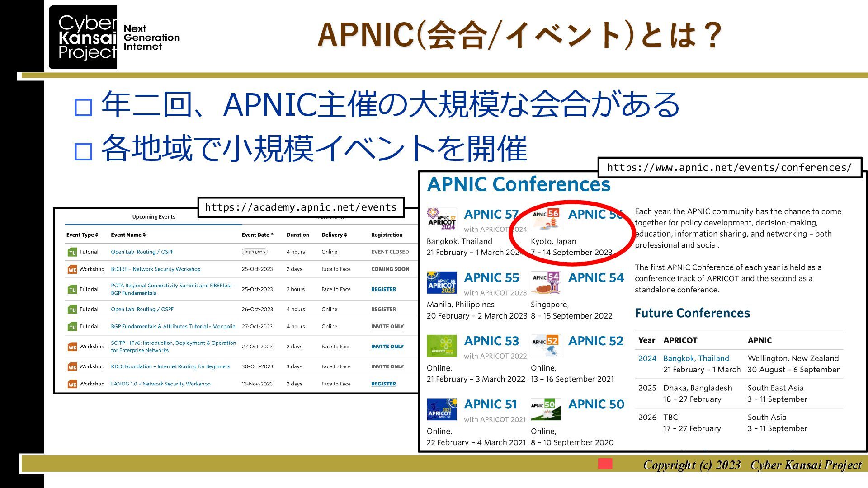Sort by Event Date column
The image size is (868, 488).
(258, 235)
